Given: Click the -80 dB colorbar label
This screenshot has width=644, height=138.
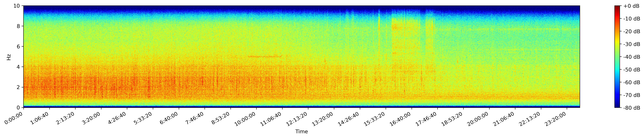Looking at the screenshot, I should [x=632, y=108].
